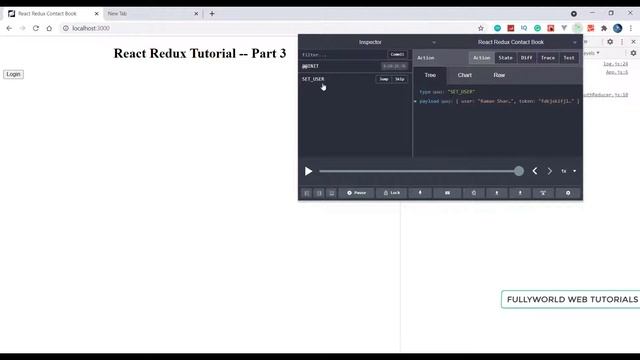This screenshot has height=360, width=640.
Task: Dock Redux DevTools to the right
Action: (319, 193)
